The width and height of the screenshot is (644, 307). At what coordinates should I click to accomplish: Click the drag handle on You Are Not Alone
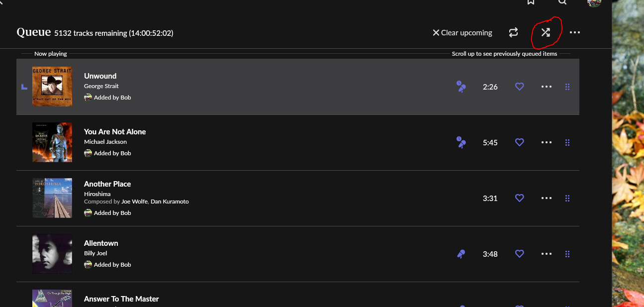567,143
